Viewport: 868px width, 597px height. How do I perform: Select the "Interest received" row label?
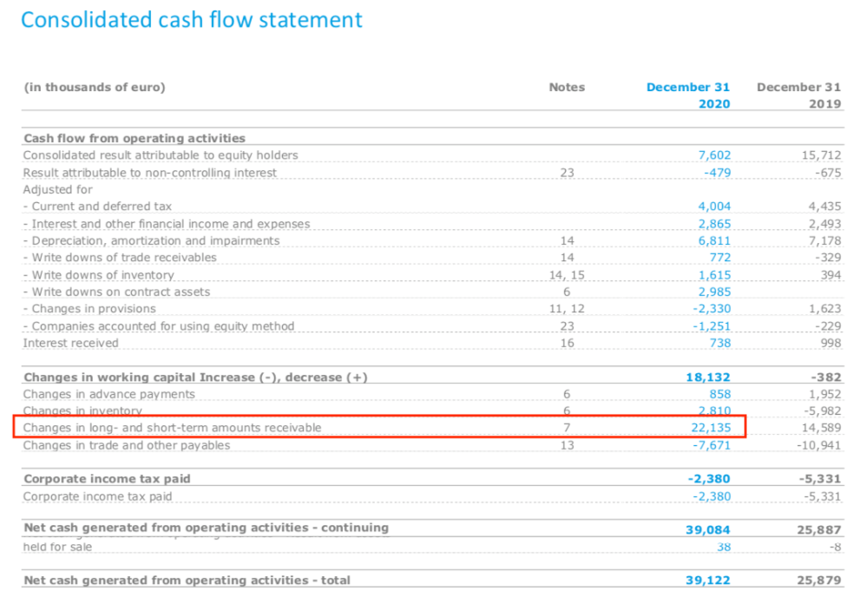[71, 343]
